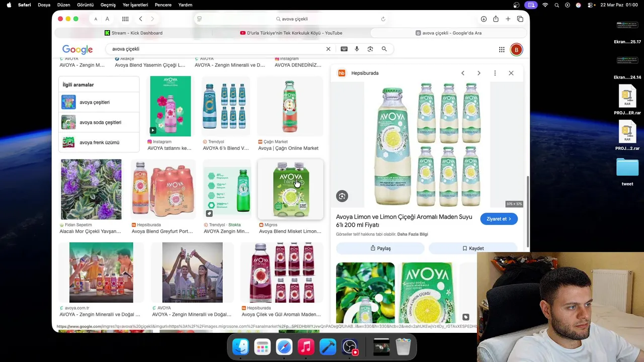Open the large Avoya Limon preview image
This screenshot has width=644, height=362.
click(x=427, y=145)
